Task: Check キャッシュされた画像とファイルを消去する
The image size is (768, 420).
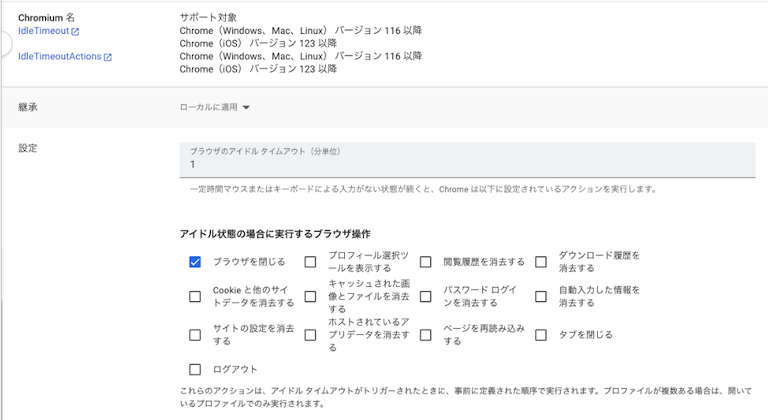Action: tap(310, 296)
